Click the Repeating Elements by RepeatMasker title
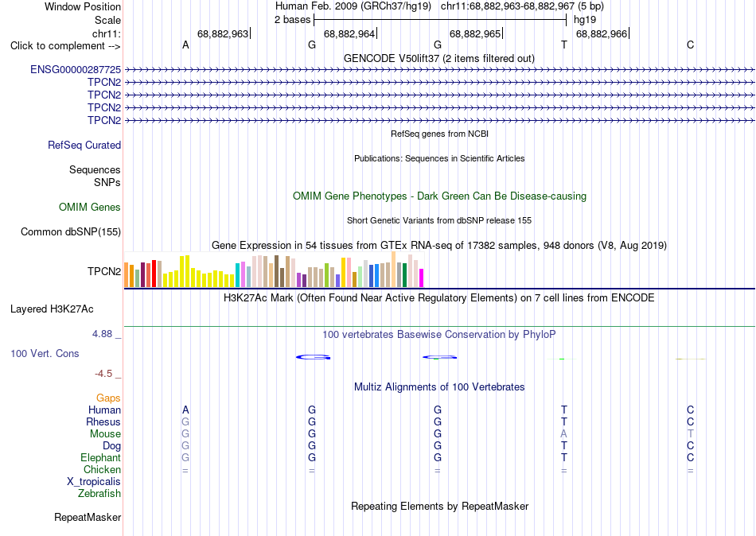756x536 pixels. click(x=440, y=506)
